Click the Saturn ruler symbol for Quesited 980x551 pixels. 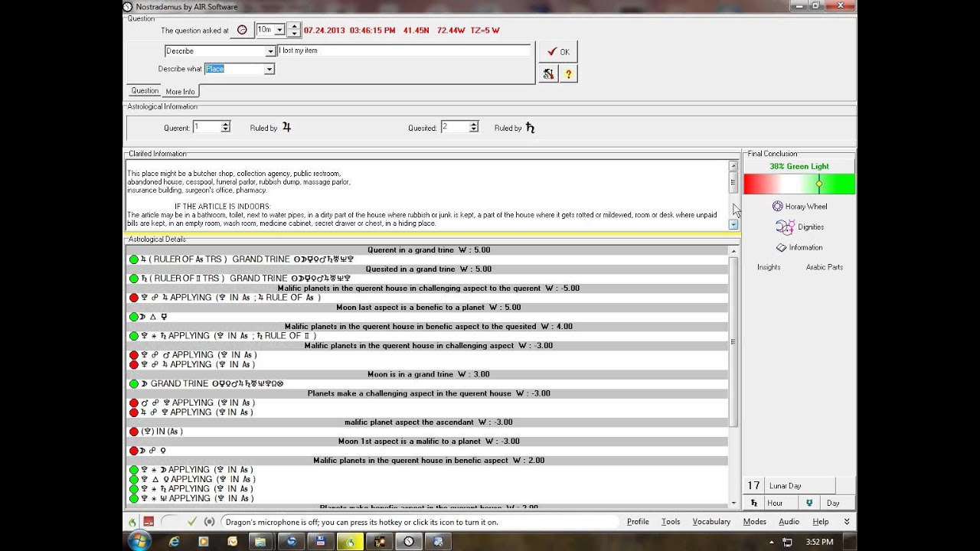tap(530, 128)
